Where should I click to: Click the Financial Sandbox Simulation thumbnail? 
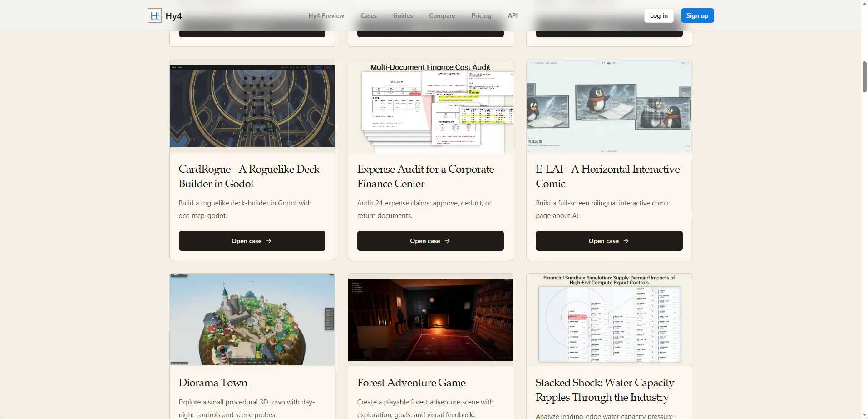pos(609,320)
